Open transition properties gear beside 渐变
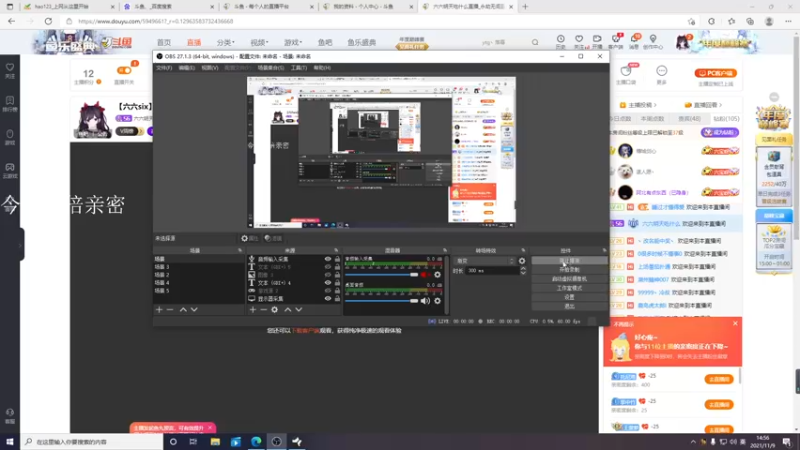The image size is (800, 450). [x=521, y=261]
